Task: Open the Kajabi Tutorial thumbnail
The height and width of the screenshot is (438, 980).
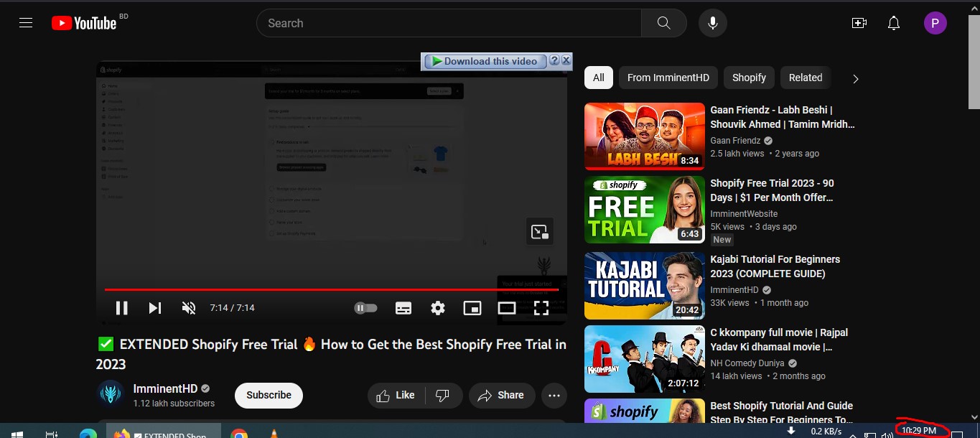Action: click(645, 285)
